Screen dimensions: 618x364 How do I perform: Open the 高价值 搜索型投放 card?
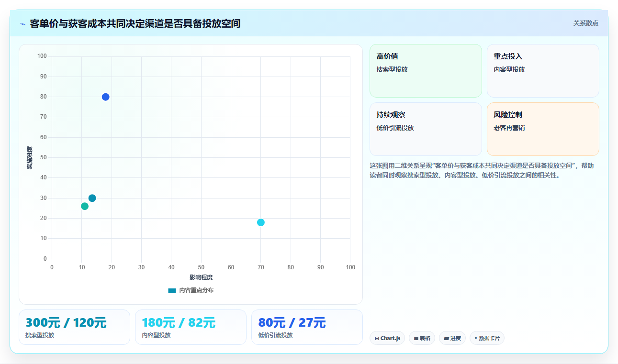pyautogui.click(x=426, y=71)
